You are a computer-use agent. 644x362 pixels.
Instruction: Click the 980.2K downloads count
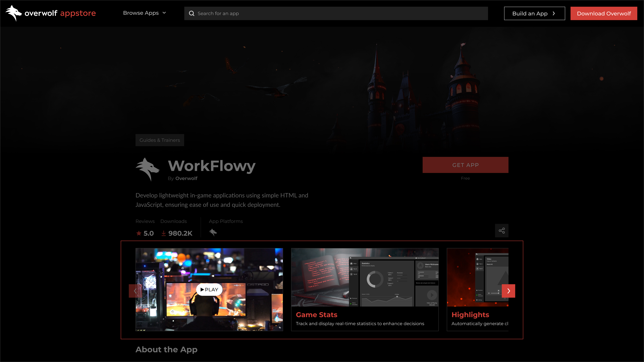pyautogui.click(x=177, y=233)
